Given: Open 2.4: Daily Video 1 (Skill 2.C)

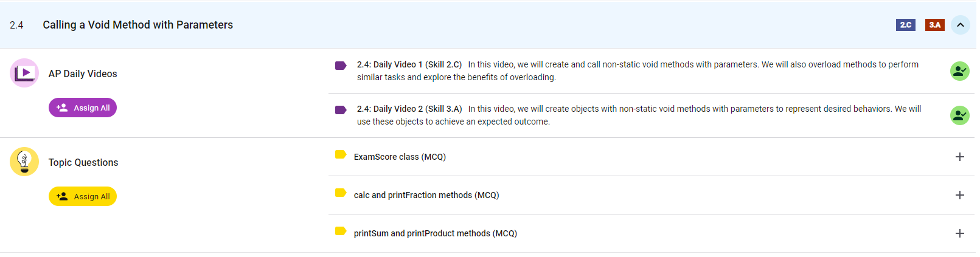Looking at the screenshot, I should tap(409, 64).
